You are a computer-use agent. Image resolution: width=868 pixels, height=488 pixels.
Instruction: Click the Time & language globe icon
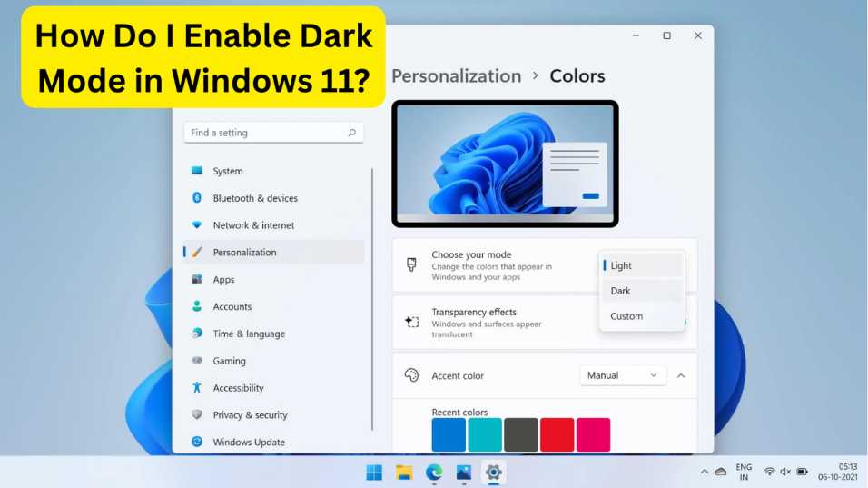click(197, 334)
